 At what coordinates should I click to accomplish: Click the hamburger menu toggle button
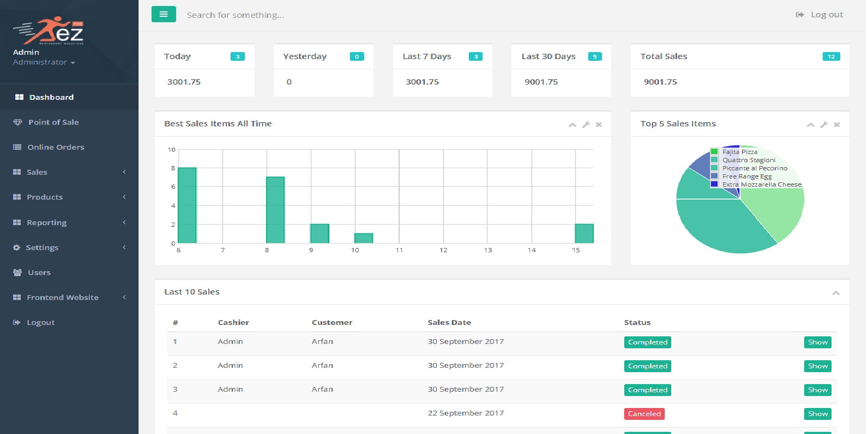coord(163,14)
